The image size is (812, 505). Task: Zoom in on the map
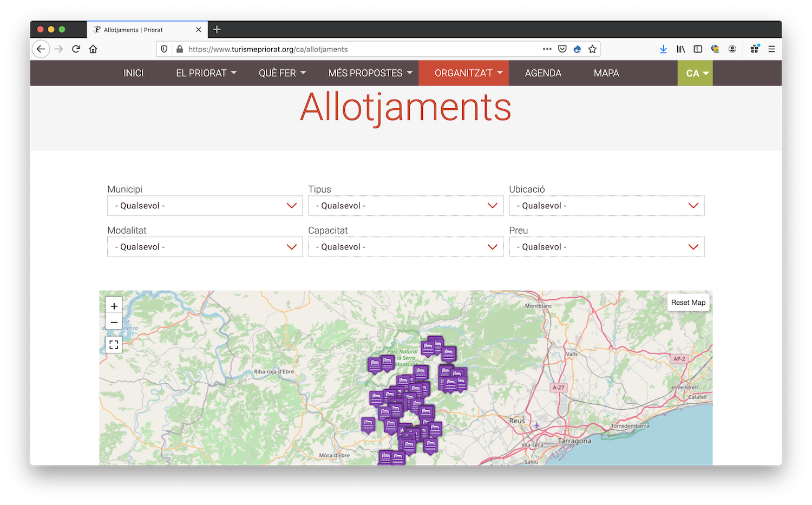pyautogui.click(x=114, y=306)
